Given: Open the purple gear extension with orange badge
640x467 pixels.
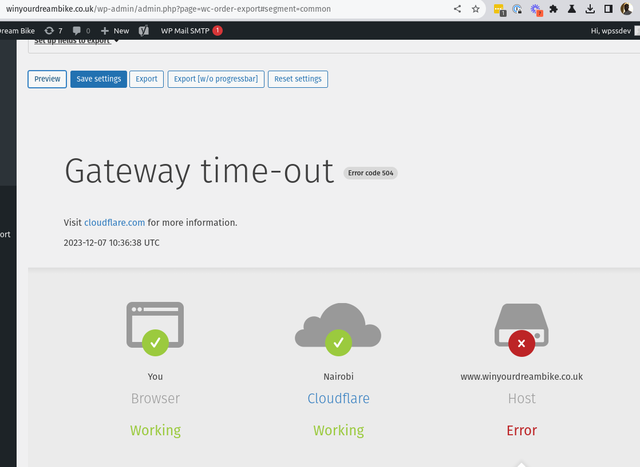Looking at the screenshot, I should click(536, 9).
